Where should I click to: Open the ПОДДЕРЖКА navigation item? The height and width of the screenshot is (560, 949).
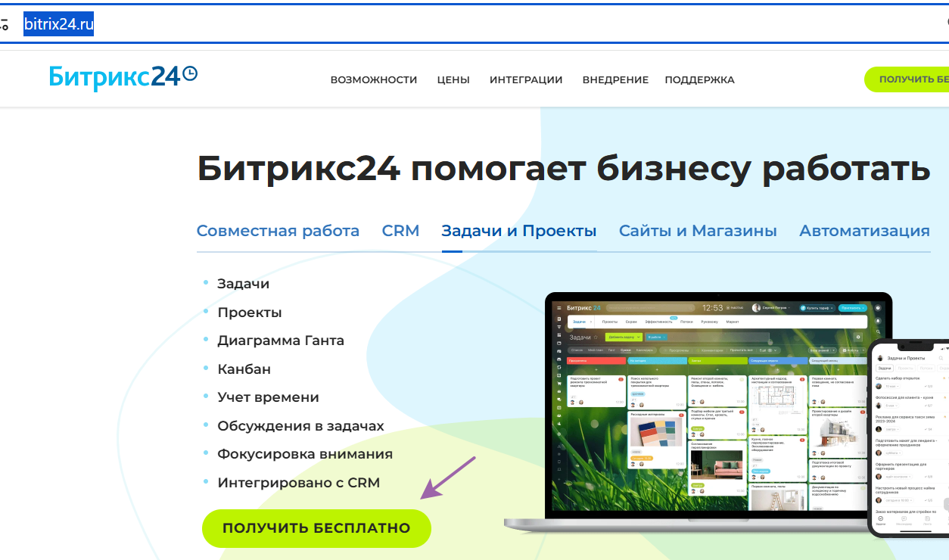pos(699,79)
